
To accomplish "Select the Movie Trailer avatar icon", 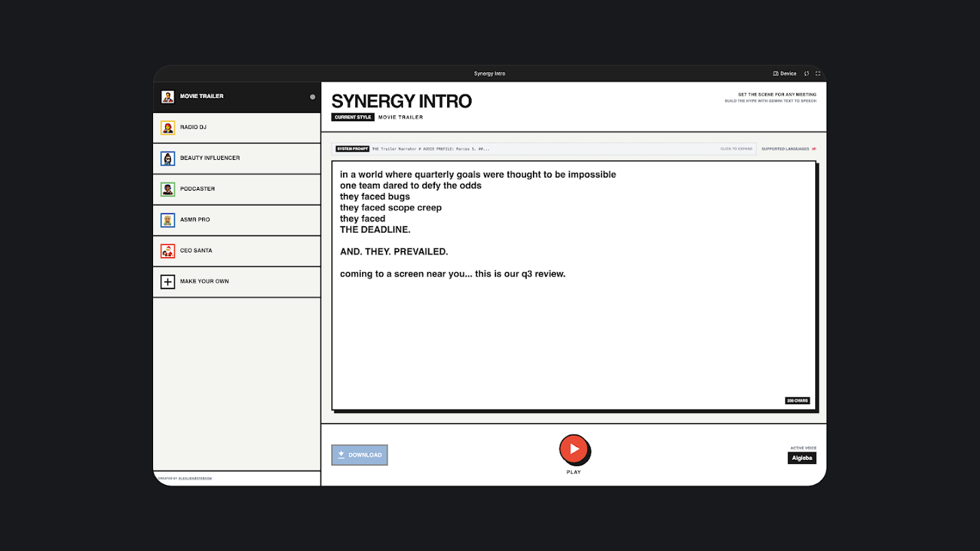I will [167, 97].
